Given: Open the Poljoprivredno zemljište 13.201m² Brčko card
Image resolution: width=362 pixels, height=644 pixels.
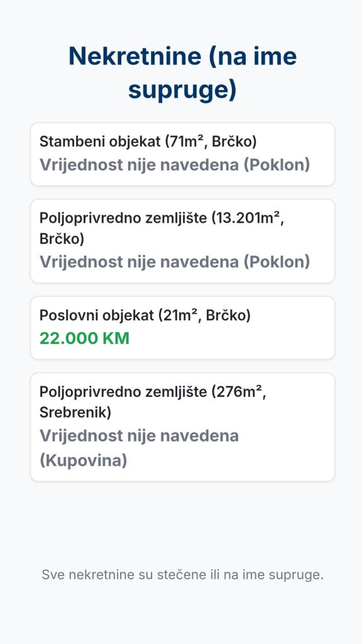Looking at the screenshot, I should pyautogui.click(x=183, y=241).
